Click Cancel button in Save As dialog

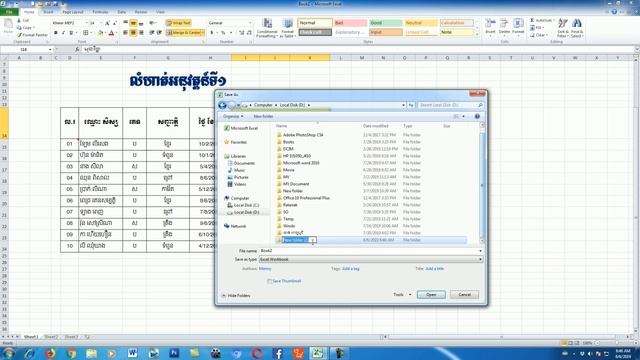click(x=464, y=295)
